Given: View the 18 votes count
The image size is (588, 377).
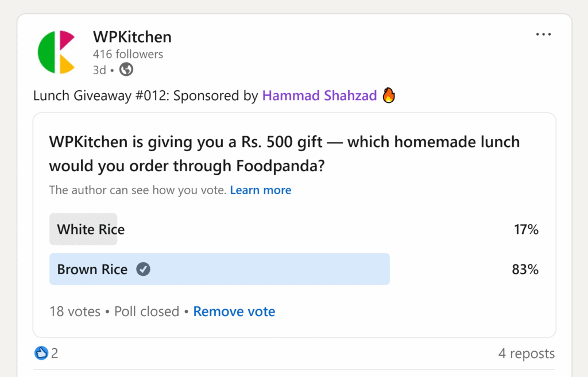Looking at the screenshot, I should click(x=75, y=311).
